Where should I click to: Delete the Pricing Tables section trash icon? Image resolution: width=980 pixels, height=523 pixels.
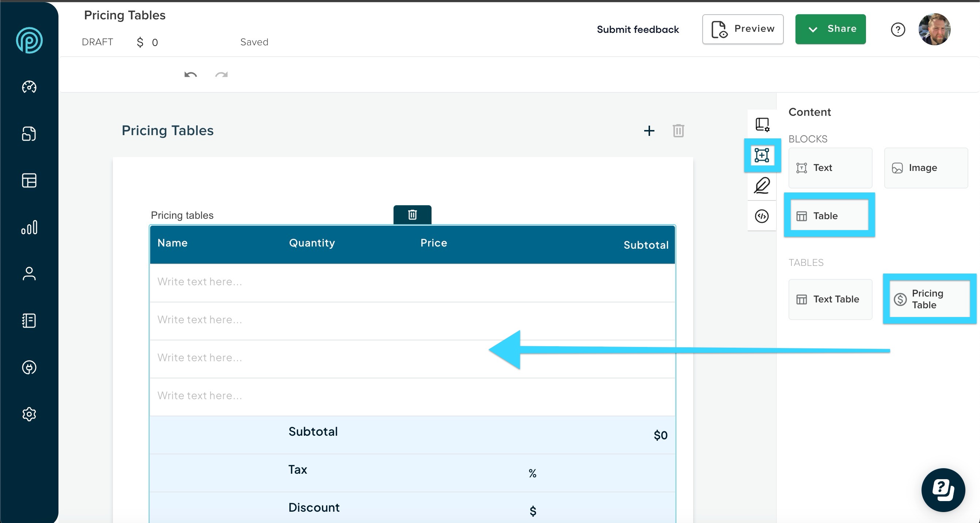(678, 131)
